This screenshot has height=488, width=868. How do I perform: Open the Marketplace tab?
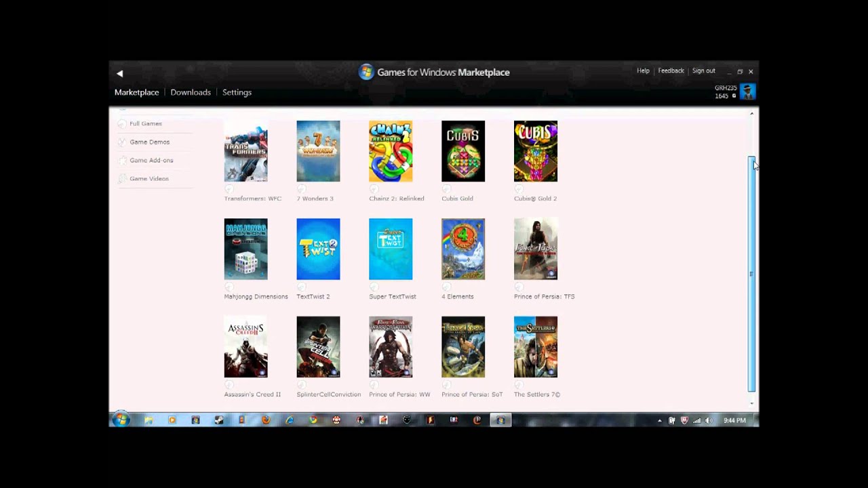coord(136,92)
